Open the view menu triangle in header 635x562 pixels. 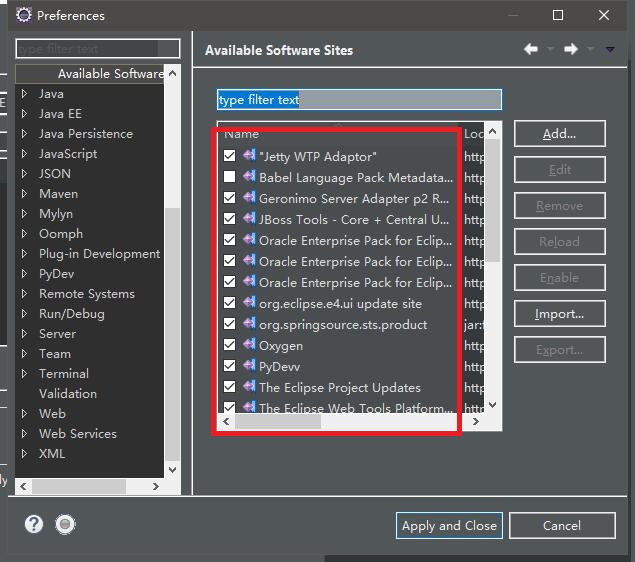(610, 49)
